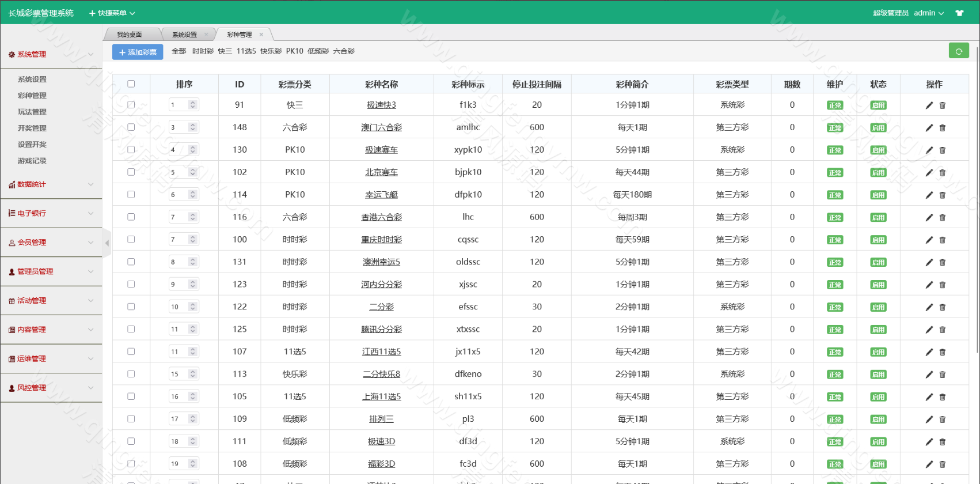Switch to the 我的桌面 tab
This screenshot has height=484, width=980.
coord(130,35)
